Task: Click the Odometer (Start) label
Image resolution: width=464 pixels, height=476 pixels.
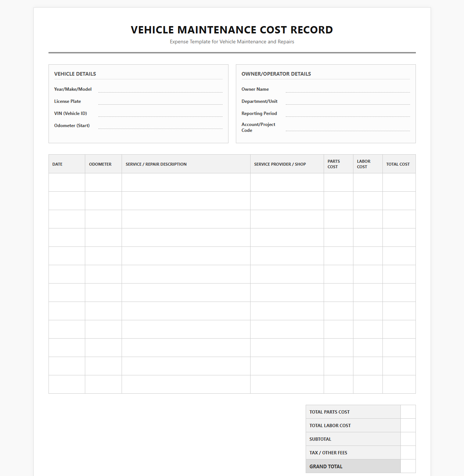Action: [x=72, y=126]
